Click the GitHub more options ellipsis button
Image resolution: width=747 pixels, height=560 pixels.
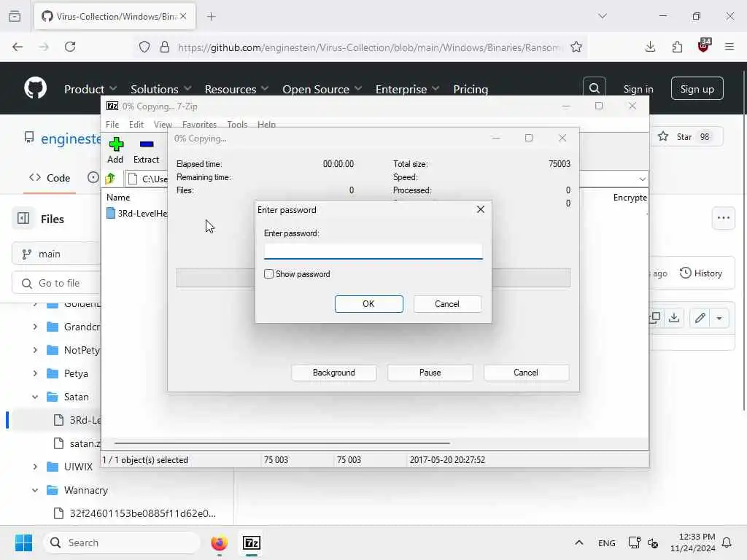coord(723,218)
